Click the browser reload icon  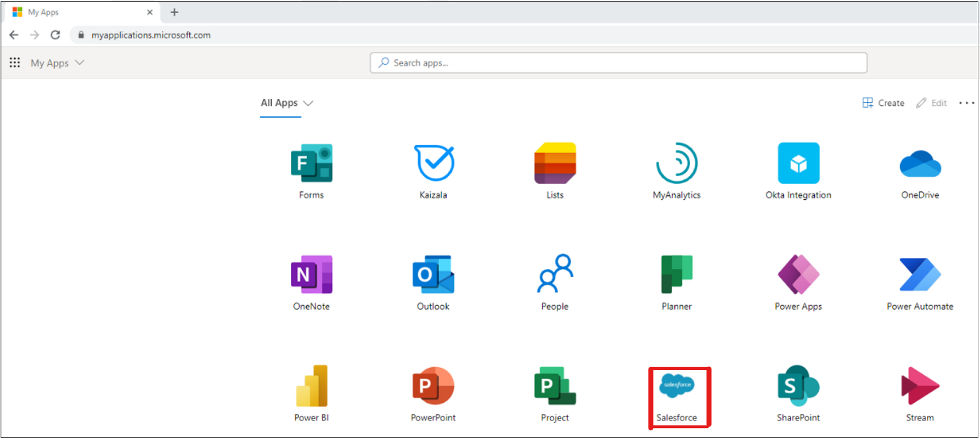click(55, 35)
